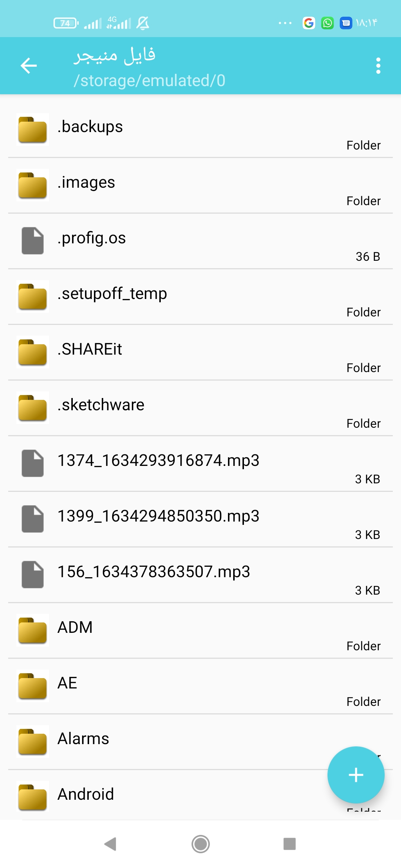Tap the floating plus button
Screen dimensions: 401x868
[356, 775]
